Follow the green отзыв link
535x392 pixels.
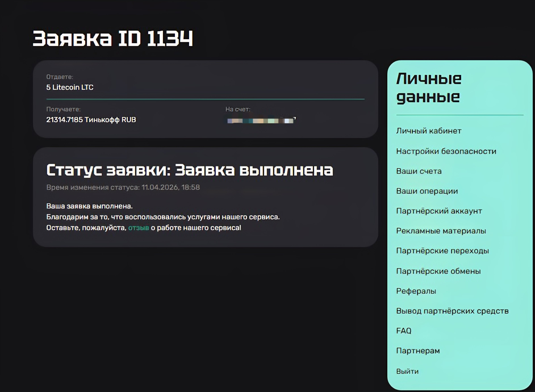coord(138,228)
